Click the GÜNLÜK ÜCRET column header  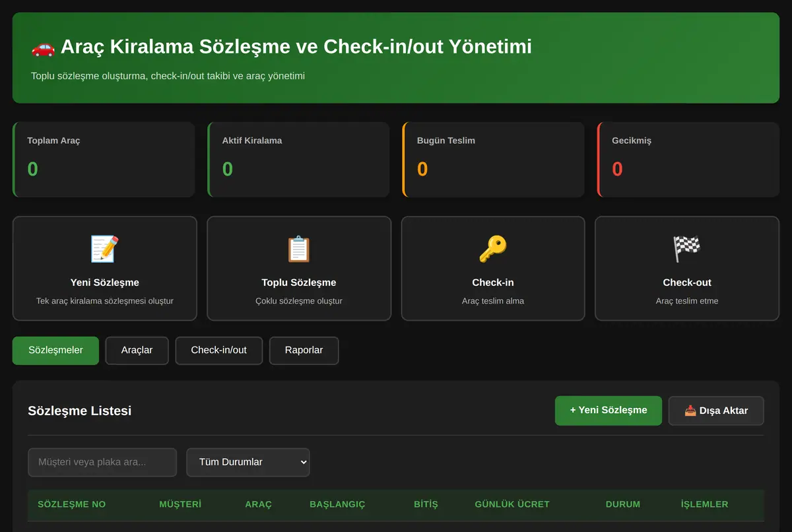coord(512,504)
